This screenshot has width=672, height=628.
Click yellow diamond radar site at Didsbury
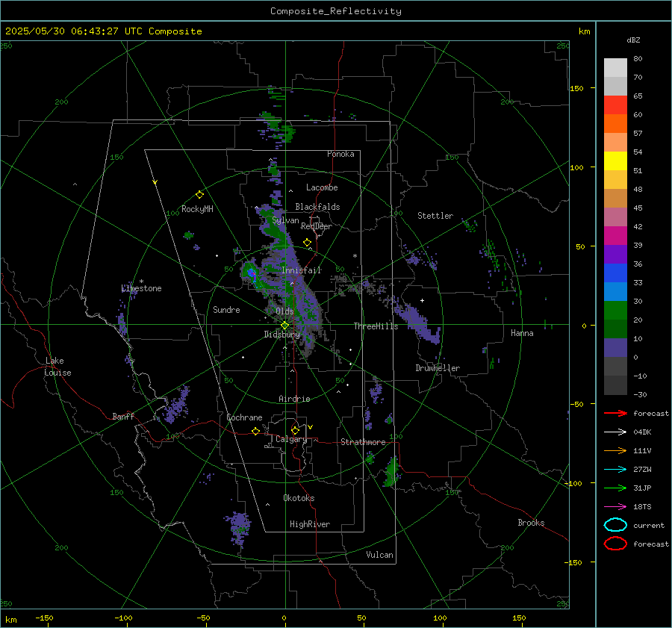(x=284, y=326)
